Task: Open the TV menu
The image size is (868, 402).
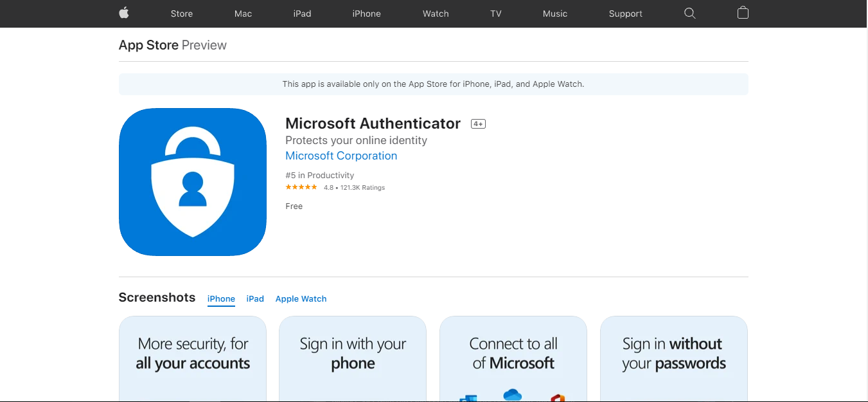Action: tap(495, 14)
